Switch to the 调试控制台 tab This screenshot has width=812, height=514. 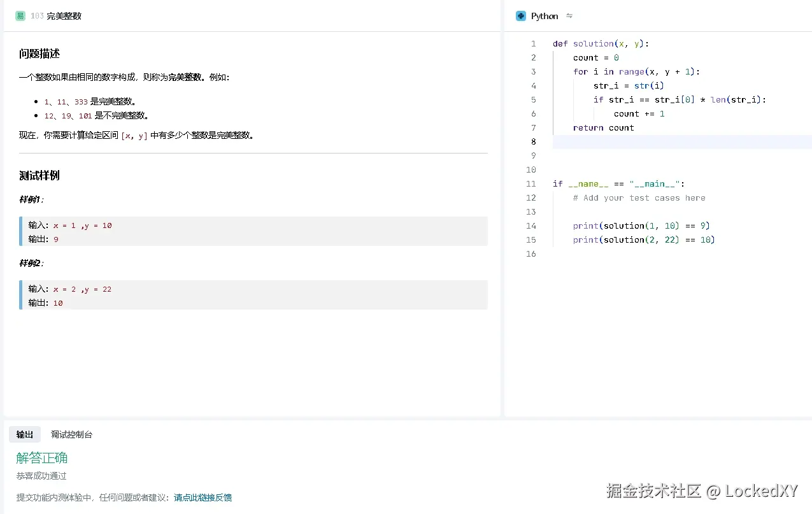click(71, 434)
